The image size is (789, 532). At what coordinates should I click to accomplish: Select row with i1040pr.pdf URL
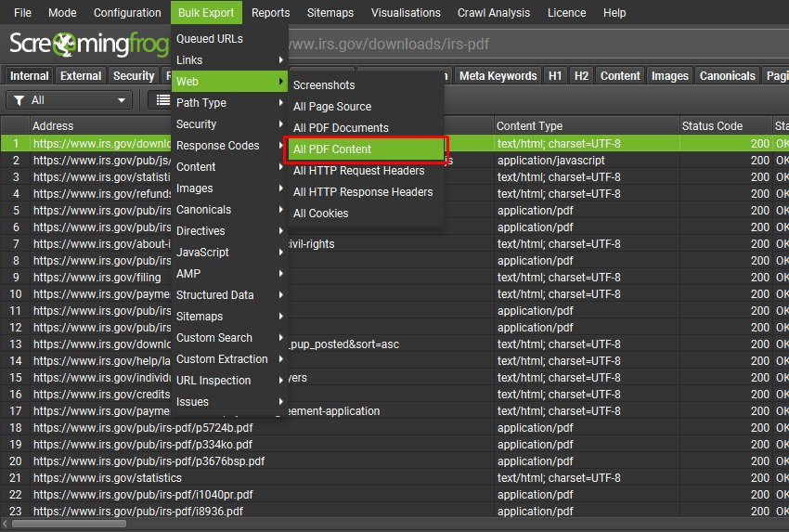(x=394, y=495)
